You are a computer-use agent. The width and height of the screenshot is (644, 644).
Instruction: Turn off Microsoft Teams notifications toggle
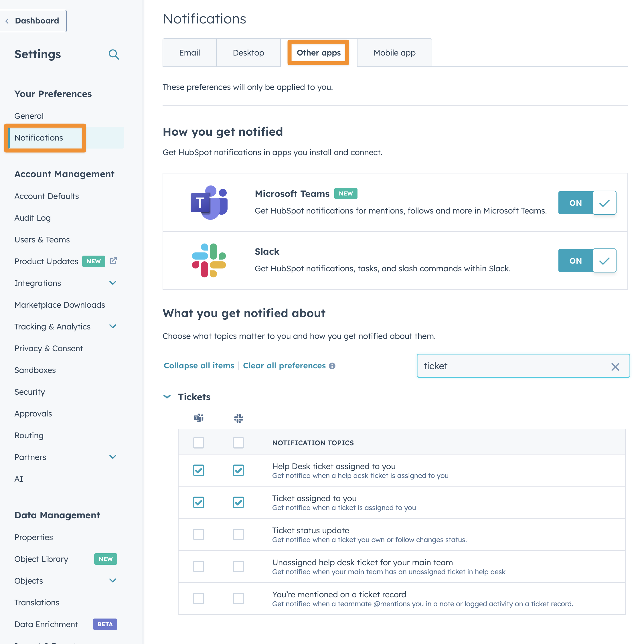(x=587, y=203)
